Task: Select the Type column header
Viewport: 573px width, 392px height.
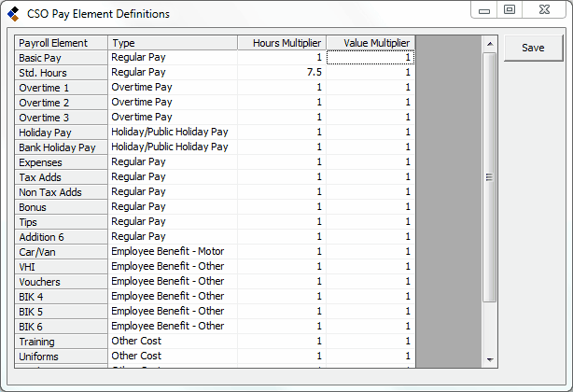Action: (x=166, y=43)
